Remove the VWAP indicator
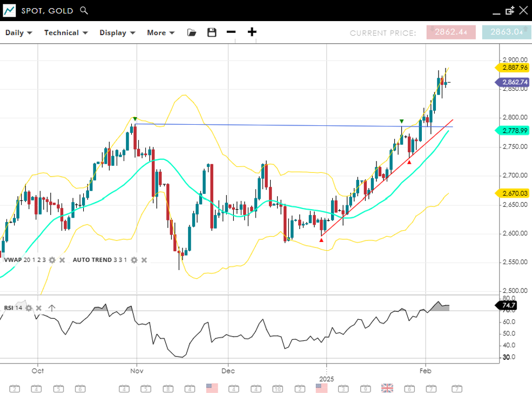The image size is (532, 396). pyautogui.click(x=62, y=260)
